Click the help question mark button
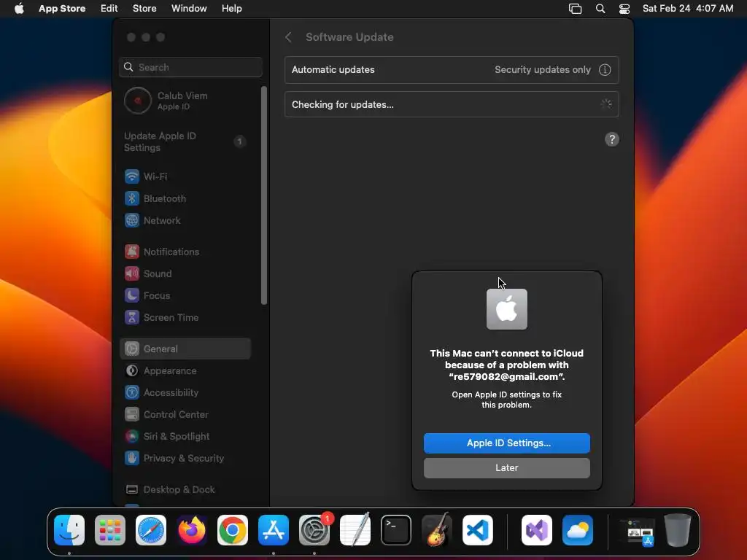 pyautogui.click(x=612, y=139)
